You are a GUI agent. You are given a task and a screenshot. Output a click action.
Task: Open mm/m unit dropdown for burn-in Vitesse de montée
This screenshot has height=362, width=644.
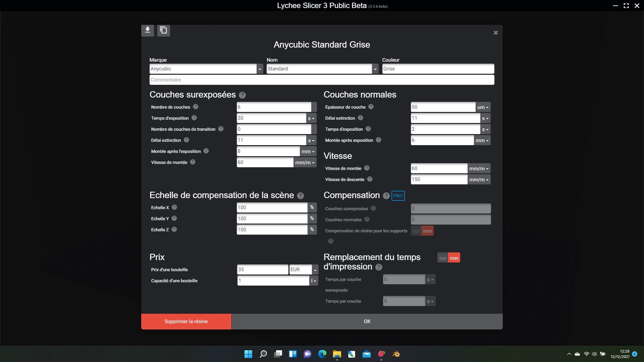click(305, 163)
